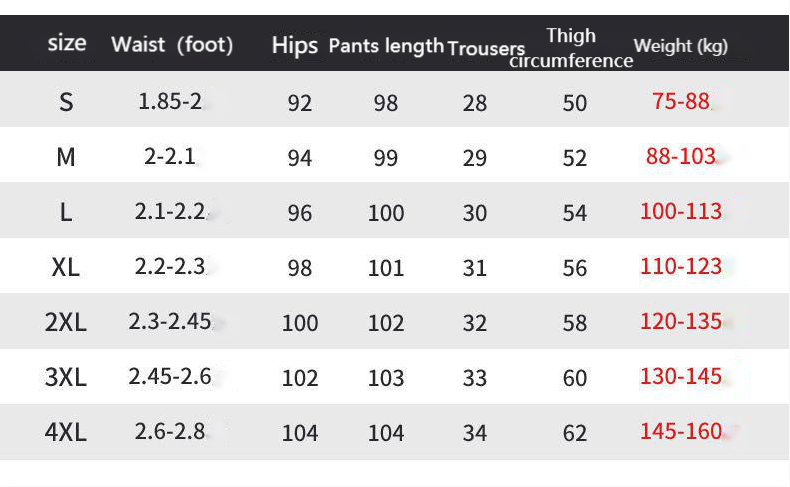Select the hips value 102 for 3XL
The height and width of the screenshot is (487, 790).
coord(300,378)
